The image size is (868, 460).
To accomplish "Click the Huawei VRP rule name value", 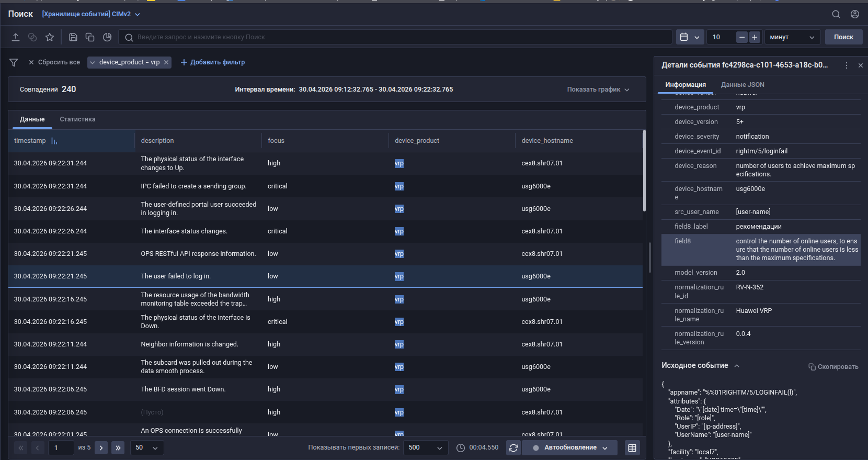I will click(x=753, y=311).
